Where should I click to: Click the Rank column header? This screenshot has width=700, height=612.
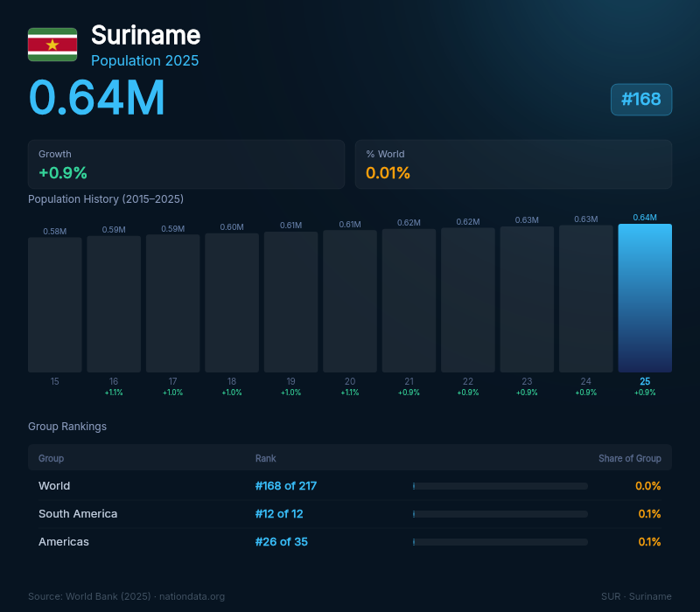click(266, 458)
